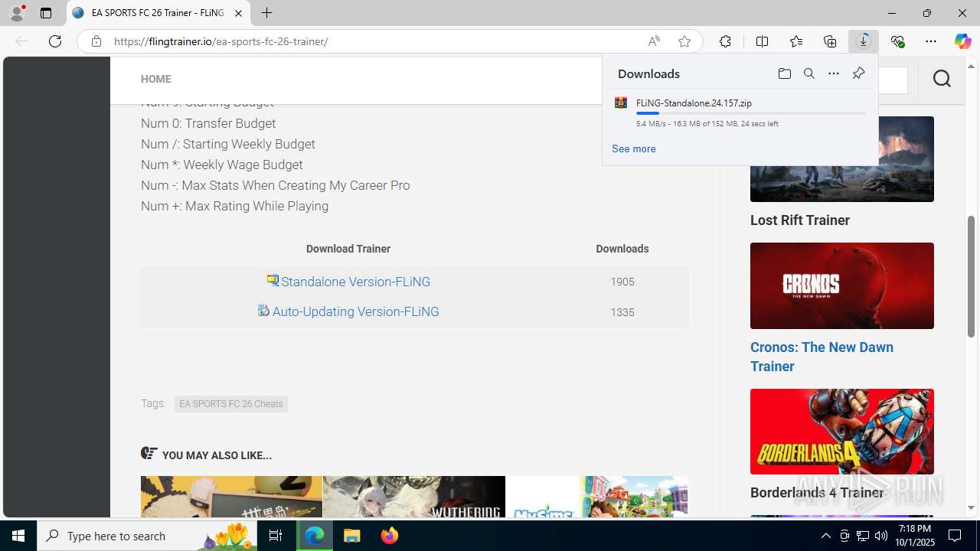Viewport: 980px width, 551px height.
Task: Open Lost Rift Trainer link
Action: pos(800,220)
